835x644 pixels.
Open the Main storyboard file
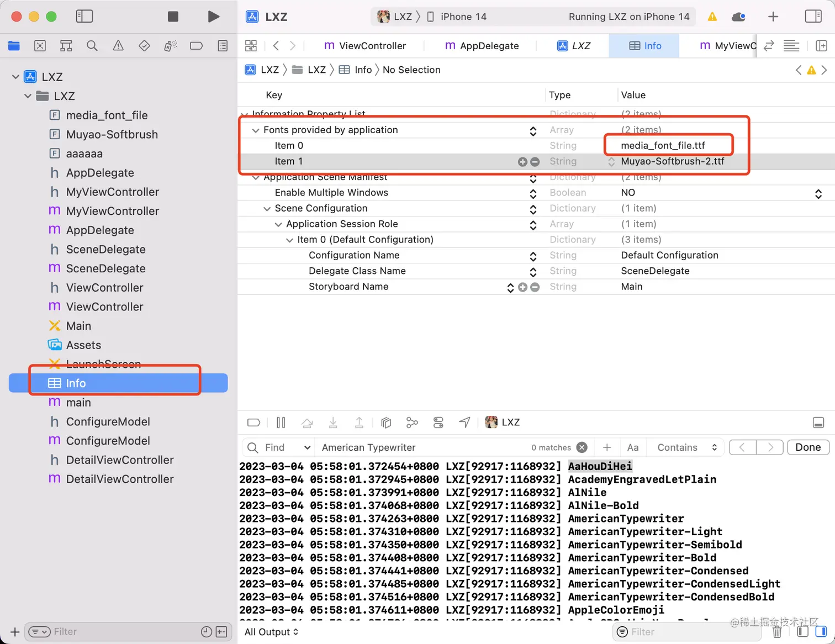[78, 326]
